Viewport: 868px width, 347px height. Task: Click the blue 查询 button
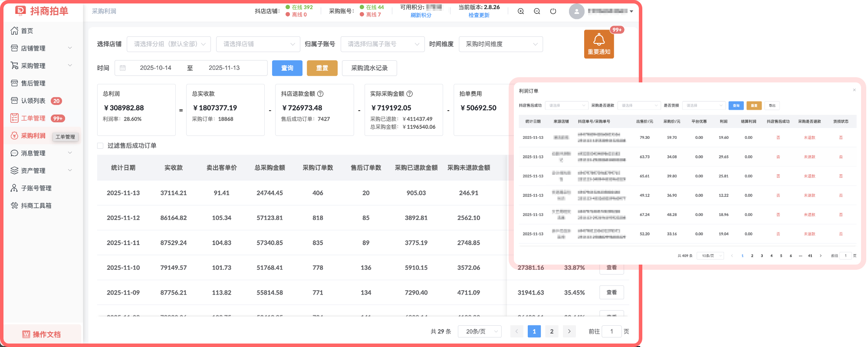coord(287,68)
